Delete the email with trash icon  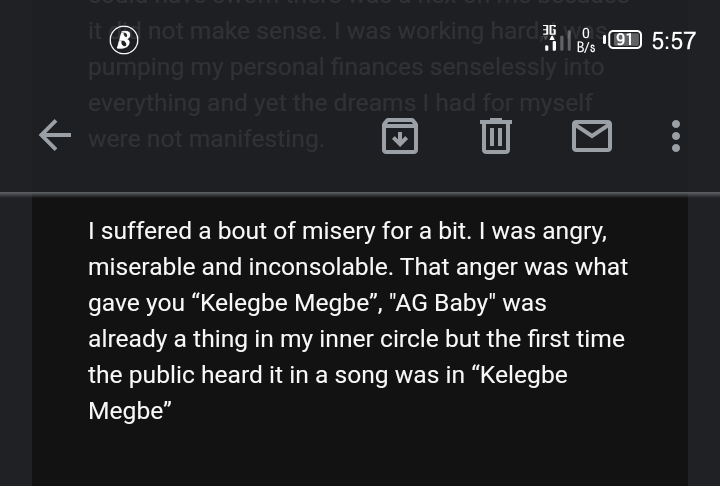[495, 135]
